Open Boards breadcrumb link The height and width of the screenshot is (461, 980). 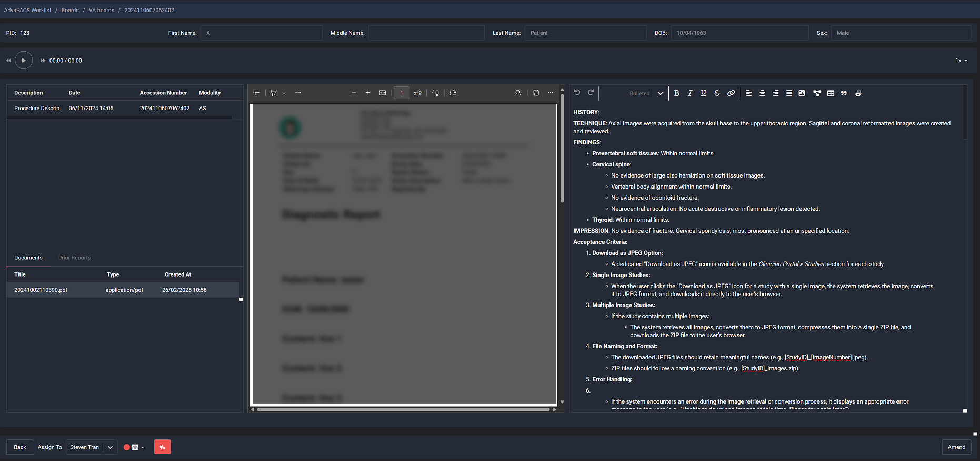point(70,10)
